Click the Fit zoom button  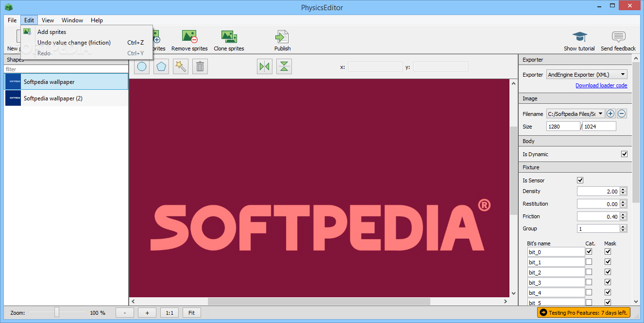tap(192, 313)
